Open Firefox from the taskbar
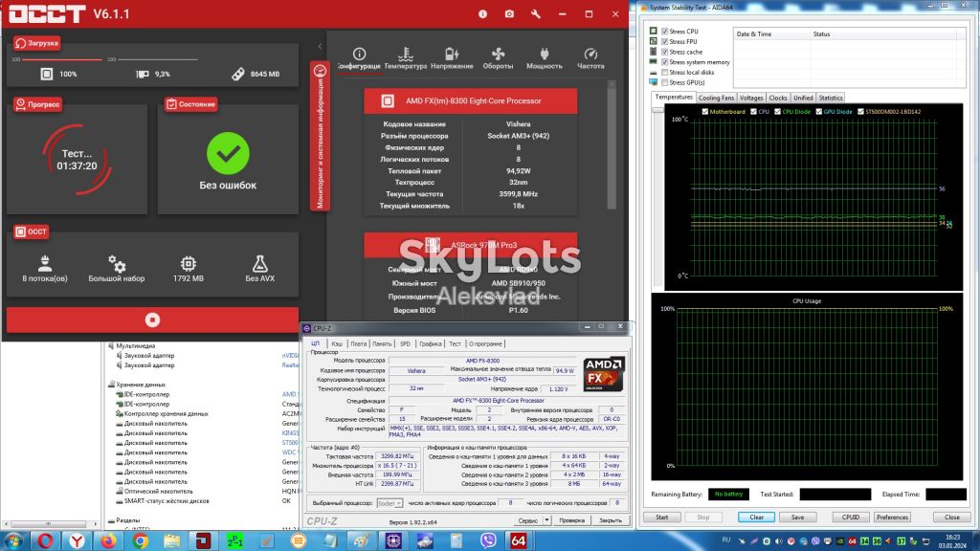 [108, 540]
